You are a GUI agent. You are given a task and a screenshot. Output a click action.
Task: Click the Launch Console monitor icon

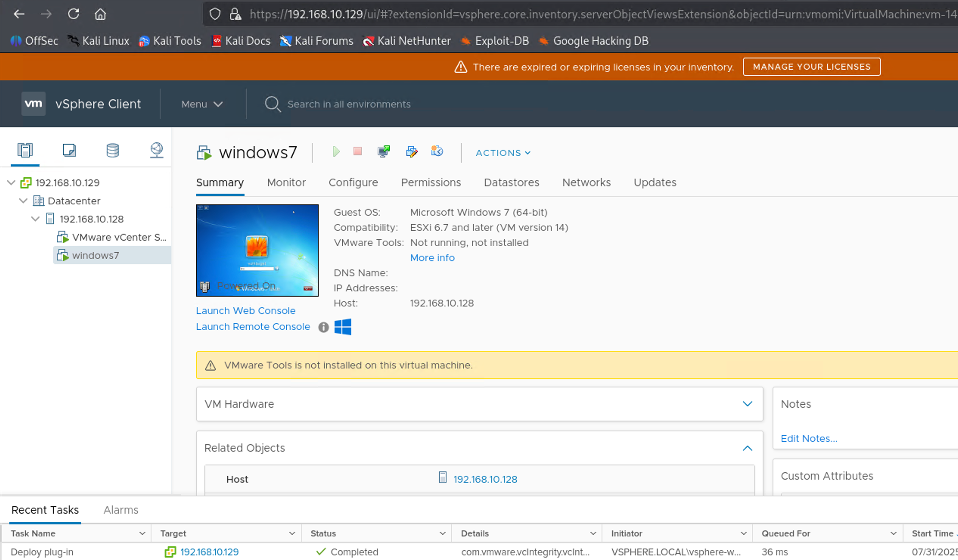click(x=384, y=152)
